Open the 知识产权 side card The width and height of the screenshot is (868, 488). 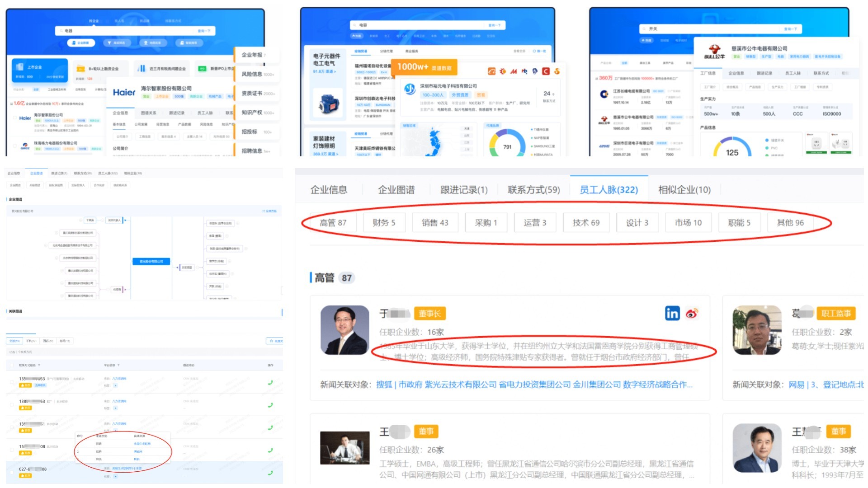[257, 113]
